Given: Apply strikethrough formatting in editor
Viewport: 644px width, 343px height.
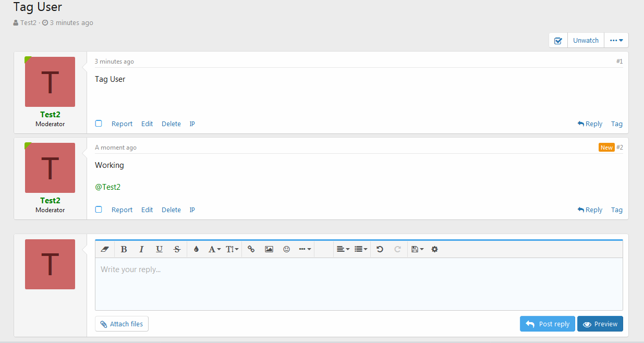Looking at the screenshot, I should tap(177, 249).
